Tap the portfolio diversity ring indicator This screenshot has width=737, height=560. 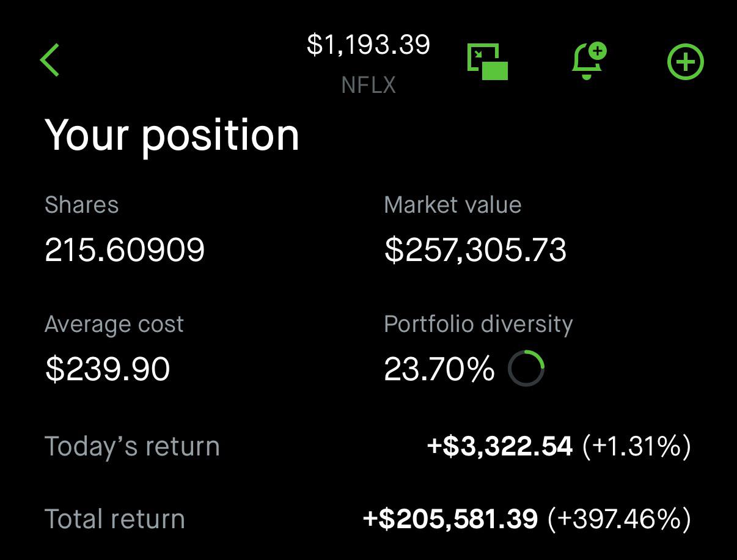[526, 369]
